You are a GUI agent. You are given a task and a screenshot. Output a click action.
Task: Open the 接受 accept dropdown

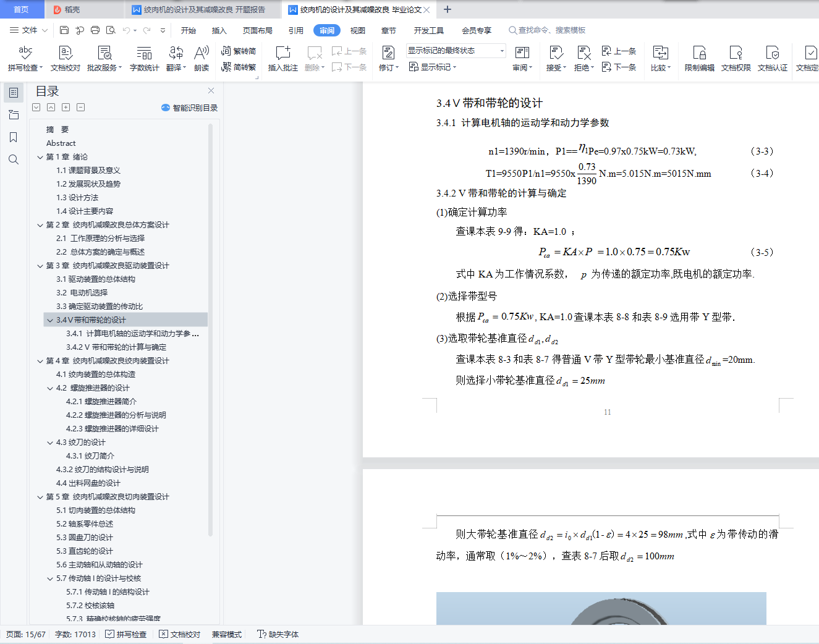(x=564, y=68)
